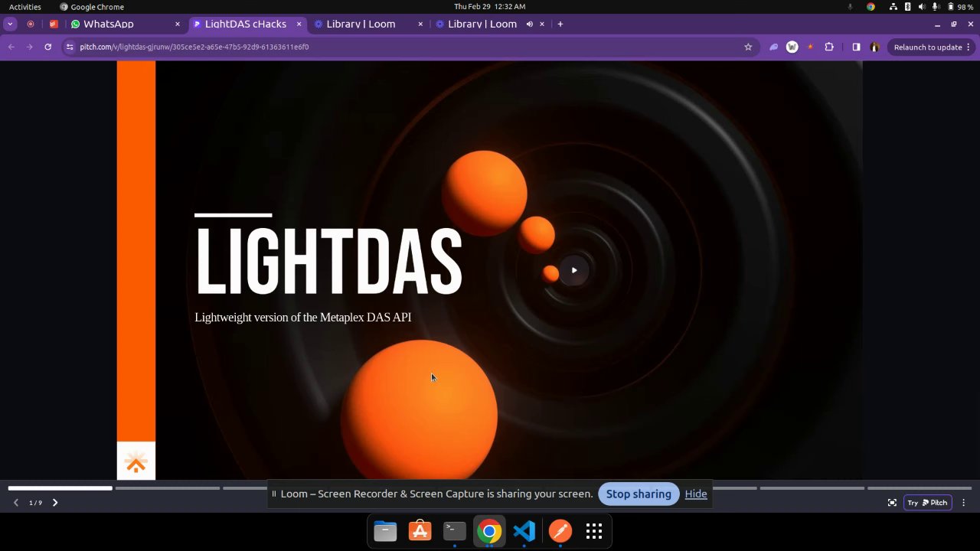980x551 pixels.
Task: Launch Ubuntu Software from the dock
Action: 420,531
